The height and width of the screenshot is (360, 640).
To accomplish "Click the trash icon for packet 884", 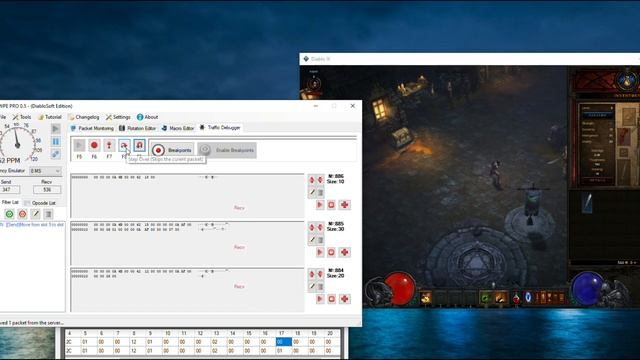I will point(320,287).
